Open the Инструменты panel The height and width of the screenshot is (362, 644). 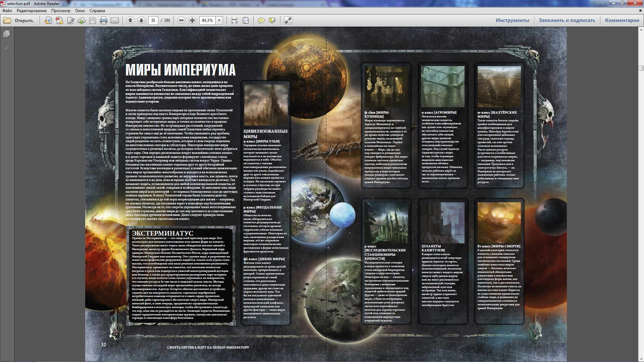tap(513, 20)
